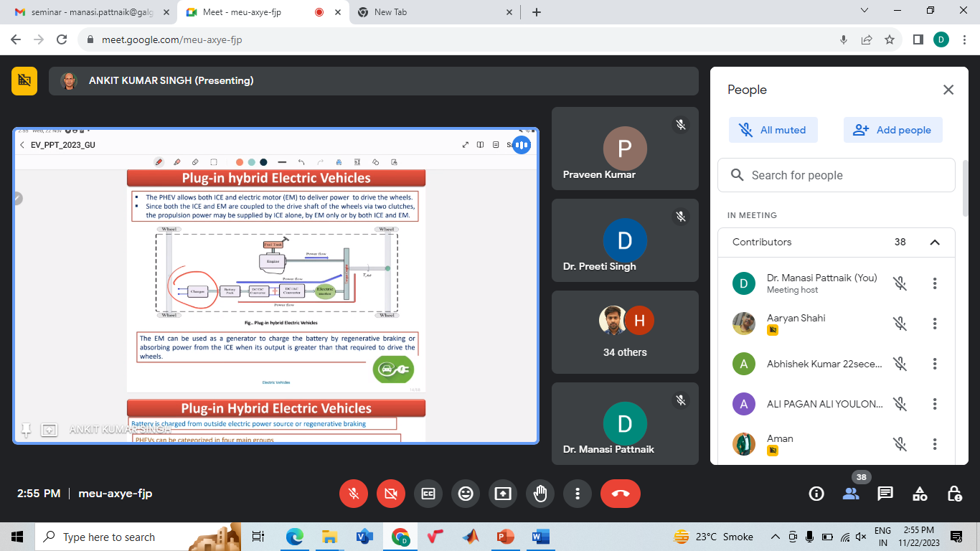Collapse the Contributors list chevron

(x=935, y=242)
